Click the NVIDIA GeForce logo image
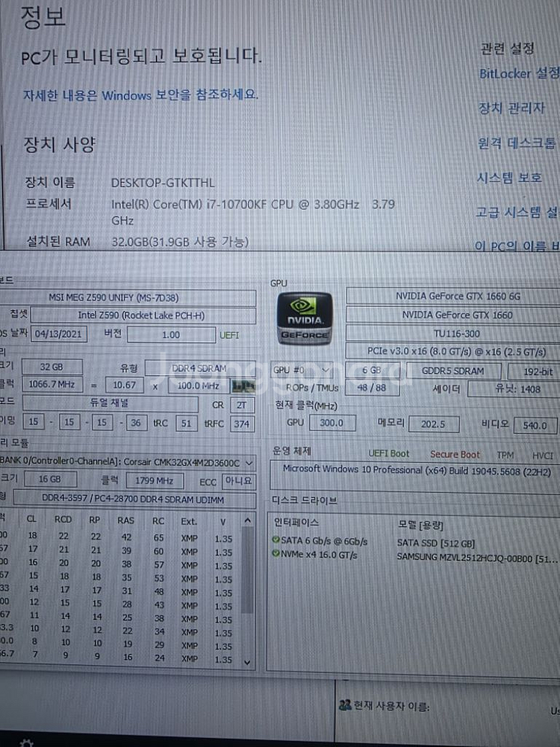 click(305, 317)
